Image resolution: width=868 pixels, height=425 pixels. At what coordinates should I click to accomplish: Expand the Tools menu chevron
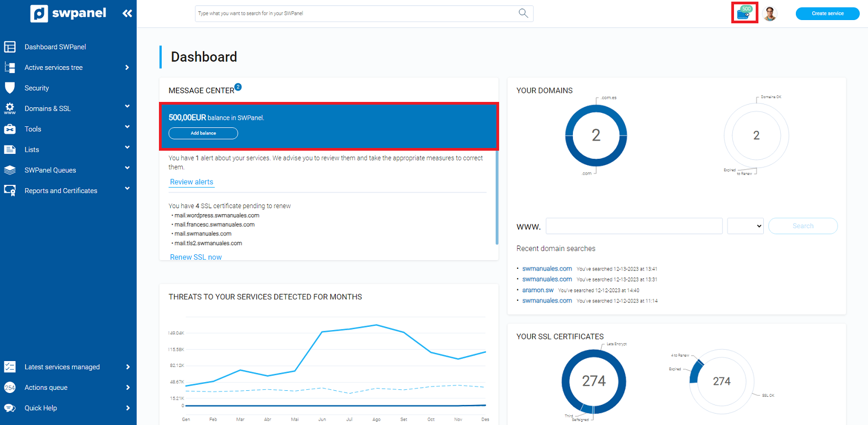pyautogui.click(x=127, y=127)
